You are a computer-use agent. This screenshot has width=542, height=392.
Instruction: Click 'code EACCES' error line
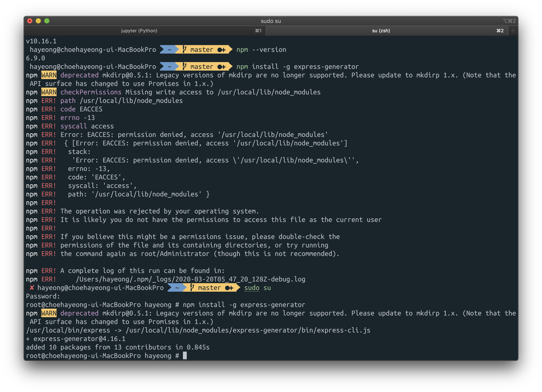(x=81, y=109)
